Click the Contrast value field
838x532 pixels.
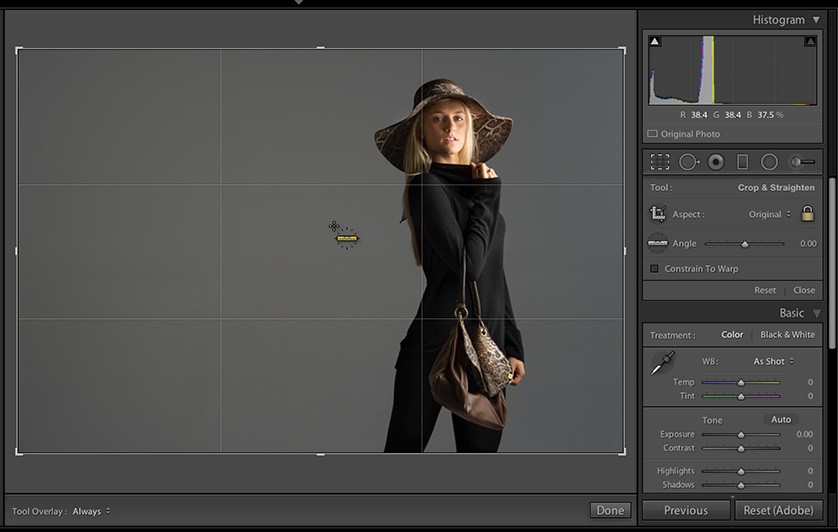[810, 448]
